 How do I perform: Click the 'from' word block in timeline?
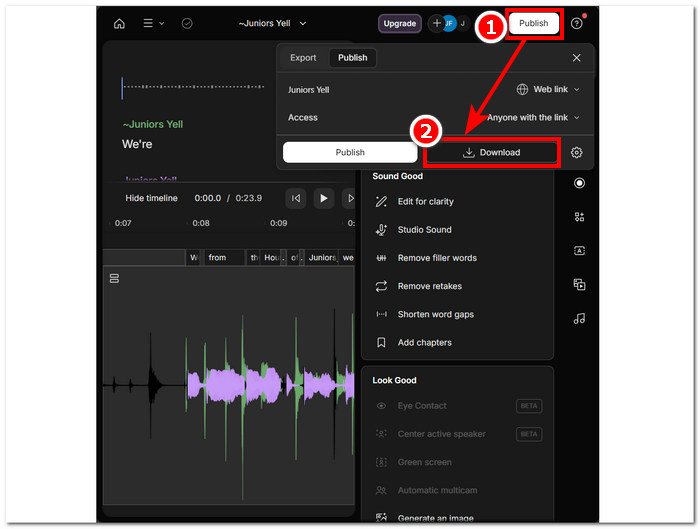pyautogui.click(x=223, y=258)
